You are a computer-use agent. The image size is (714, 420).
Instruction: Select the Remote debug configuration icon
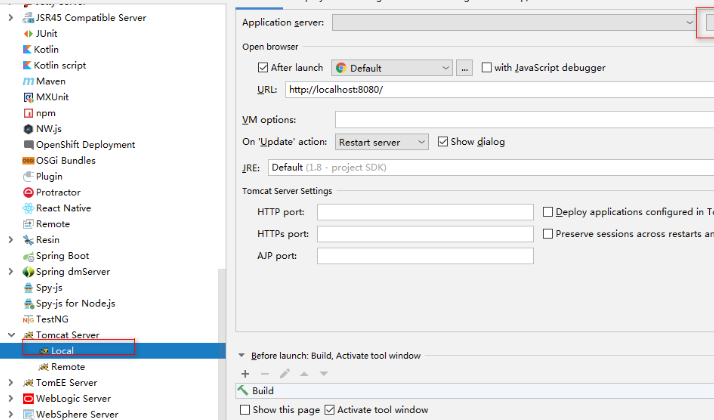click(28, 224)
